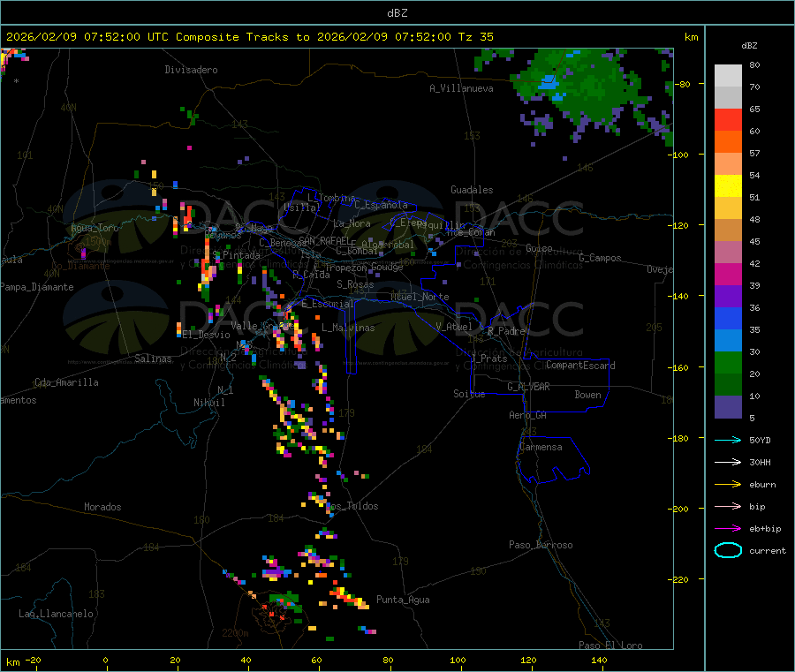Image resolution: width=795 pixels, height=672 pixels.
Task: Click the Morados map label
Action: click(x=102, y=507)
